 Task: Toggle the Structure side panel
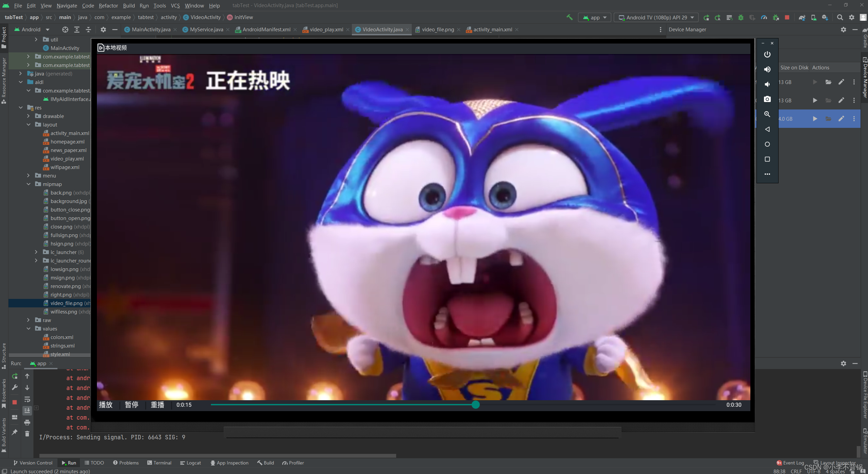pyautogui.click(x=4, y=356)
